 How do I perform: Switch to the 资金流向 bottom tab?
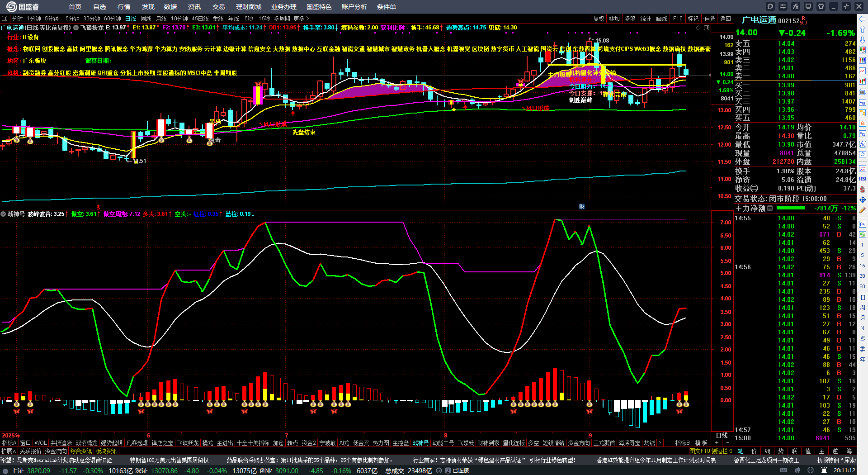(x=56, y=451)
